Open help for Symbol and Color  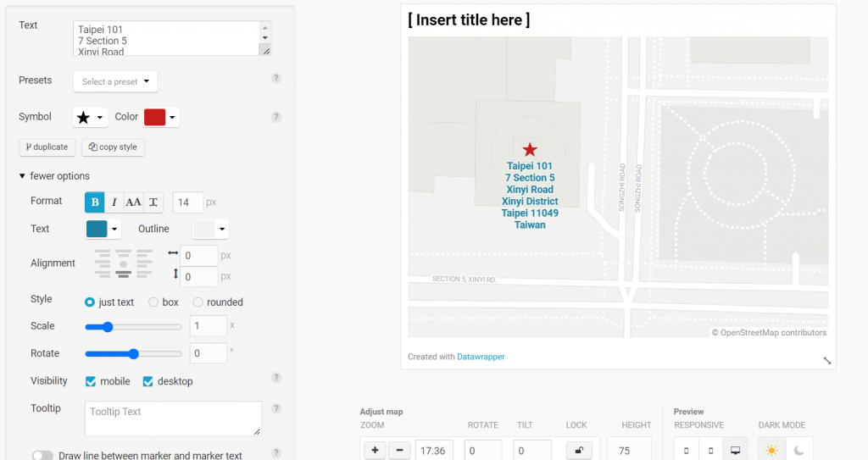[x=276, y=117]
